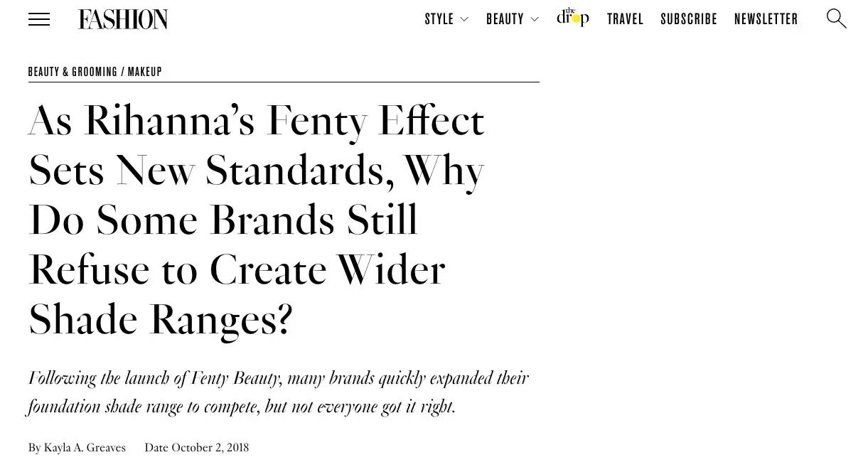The width and height of the screenshot is (868, 467).
Task: Open the NEWSLETTER signup link
Action: click(766, 19)
